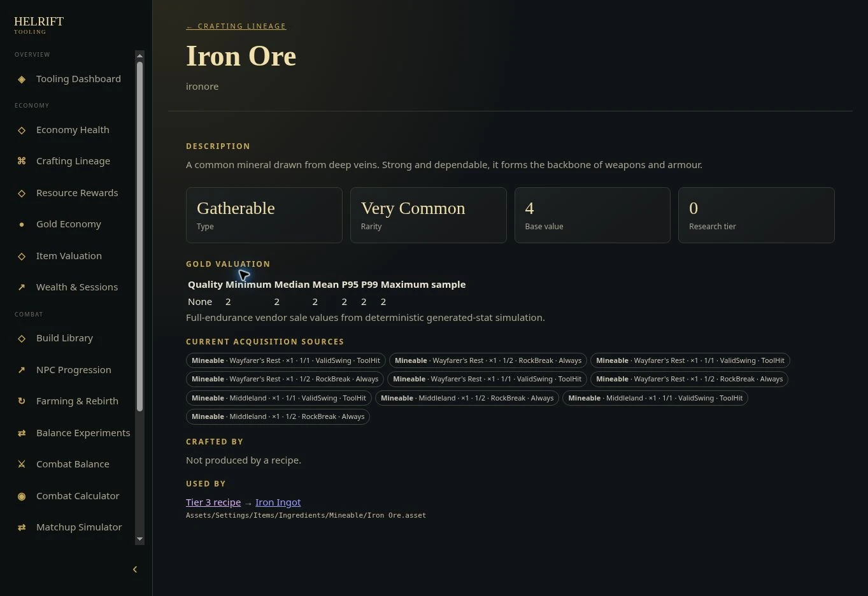868x596 pixels.
Task: Follow the Tier 3 recipe link
Action: [x=213, y=502]
